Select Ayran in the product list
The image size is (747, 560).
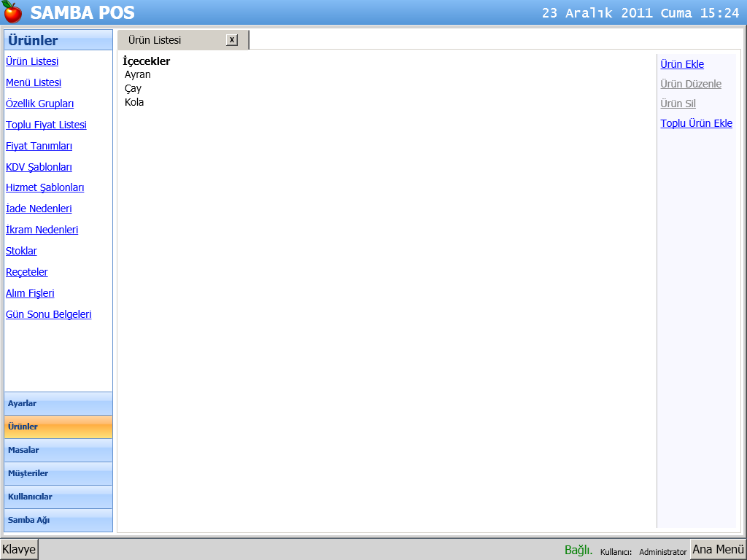point(138,74)
